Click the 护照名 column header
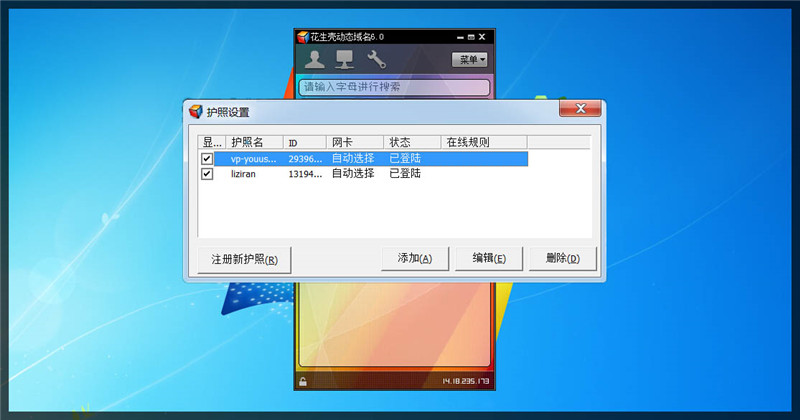800x420 pixels. tap(254, 142)
